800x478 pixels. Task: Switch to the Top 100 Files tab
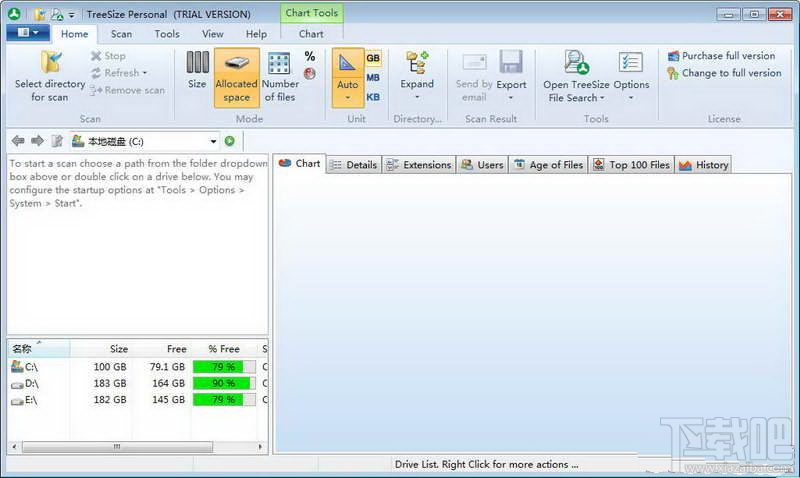pos(632,165)
